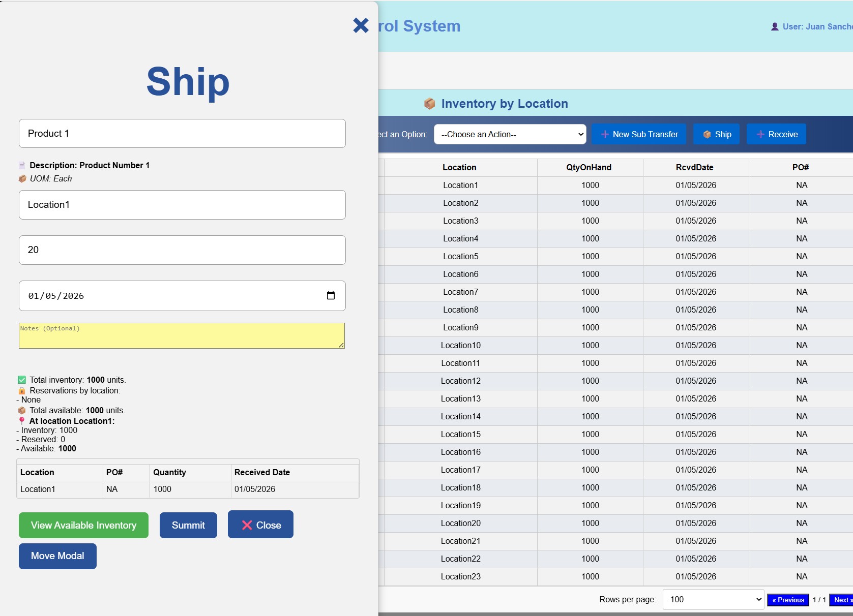Go to Previous page of results

[x=788, y=600]
